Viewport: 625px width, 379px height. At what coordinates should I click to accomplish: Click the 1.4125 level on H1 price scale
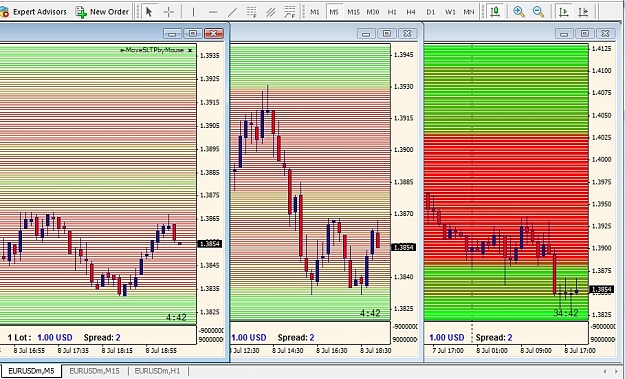coord(601,49)
